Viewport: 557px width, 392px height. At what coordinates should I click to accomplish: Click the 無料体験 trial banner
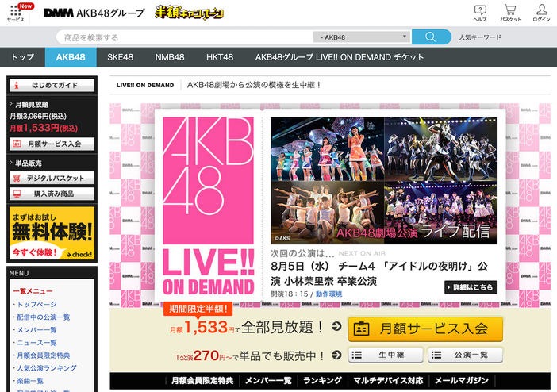[52, 233]
